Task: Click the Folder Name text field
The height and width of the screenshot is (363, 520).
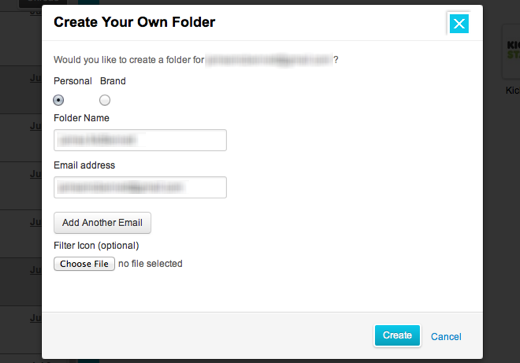Action: click(x=140, y=140)
